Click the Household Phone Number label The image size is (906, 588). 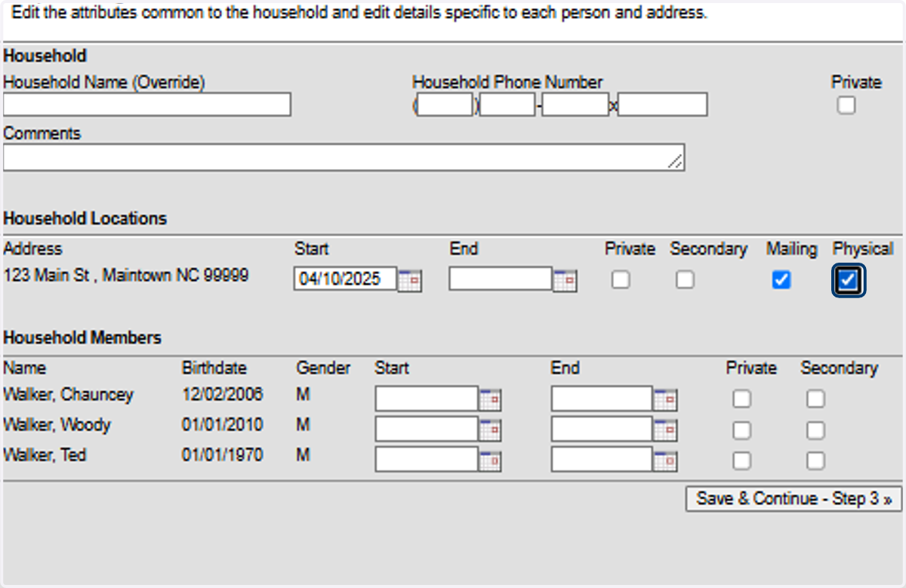click(x=507, y=82)
